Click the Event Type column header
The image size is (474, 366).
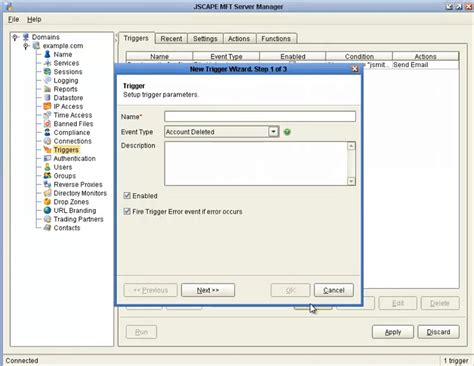pos(226,56)
